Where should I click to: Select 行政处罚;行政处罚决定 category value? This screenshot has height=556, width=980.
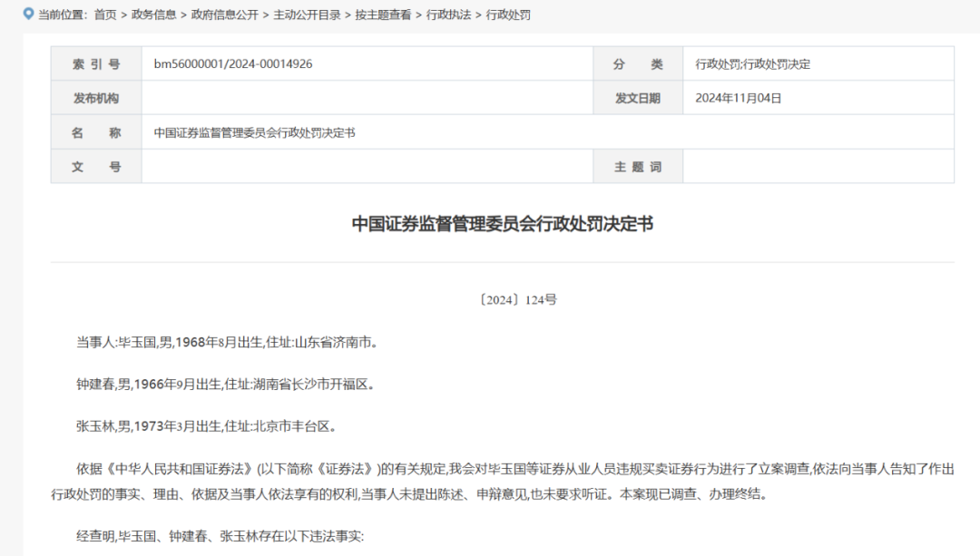752,64
